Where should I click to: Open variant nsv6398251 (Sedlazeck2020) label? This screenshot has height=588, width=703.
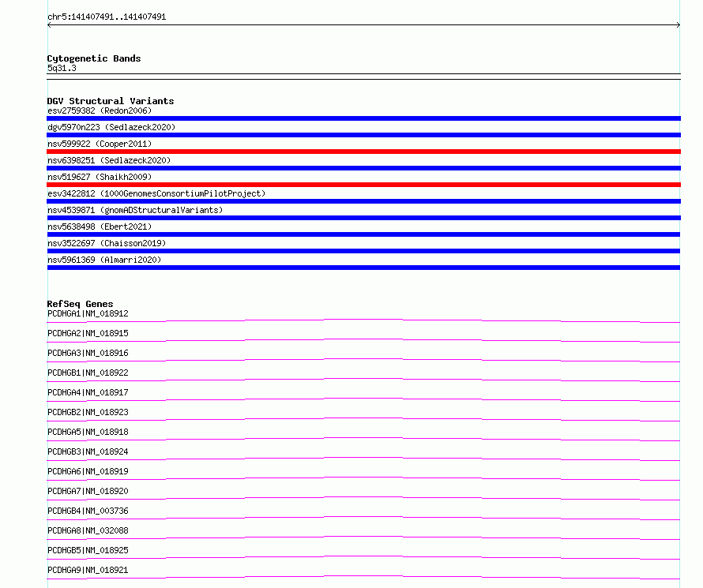click(109, 160)
